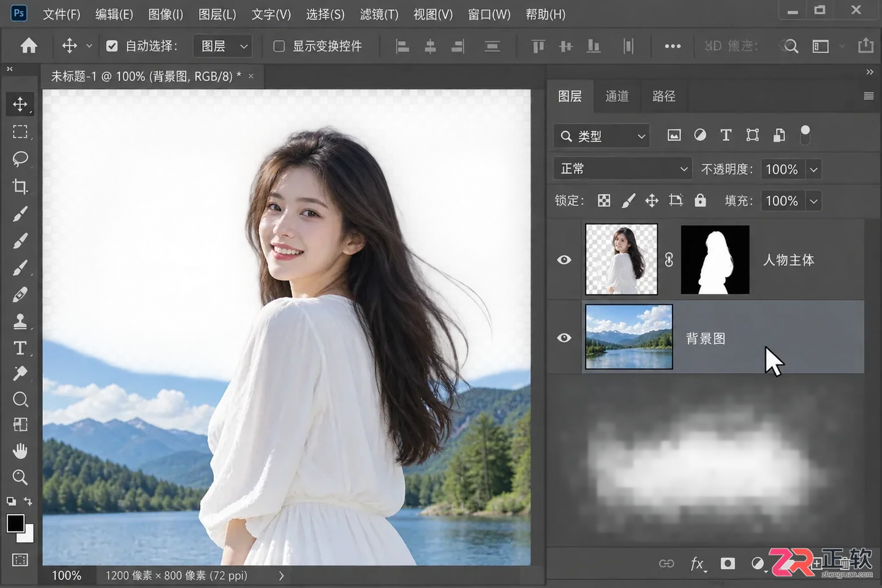882x588 pixels.
Task: Toggle Quick Mask mode in the toolbox
Action: [x=20, y=560]
